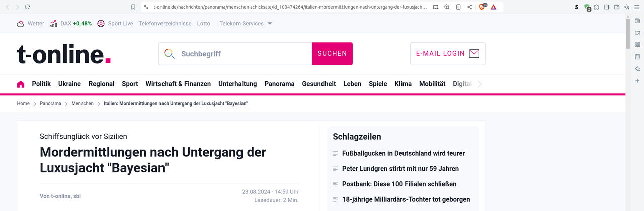The image size is (644, 211).
Task: Open Unterhaltung section
Action: (x=237, y=84)
